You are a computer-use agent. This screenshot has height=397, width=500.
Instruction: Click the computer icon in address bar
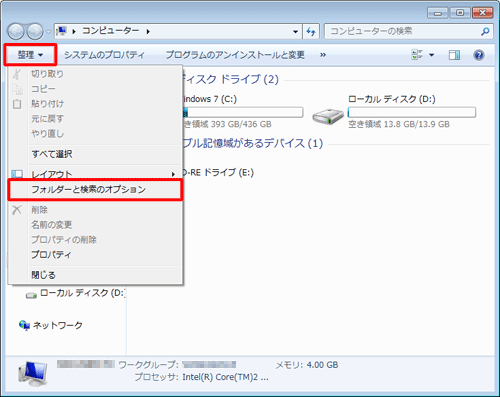click(x=61, y=31)
